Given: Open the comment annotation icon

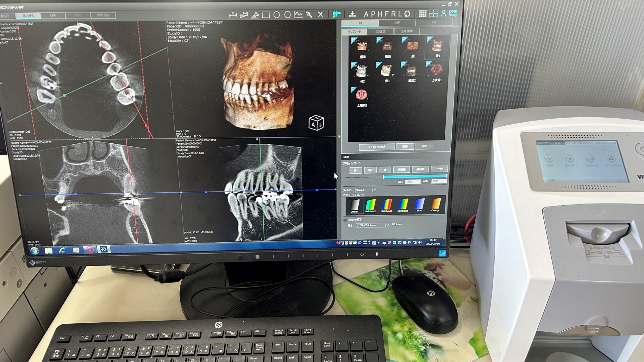Looking at the screenshot, I should coord(453,13).
